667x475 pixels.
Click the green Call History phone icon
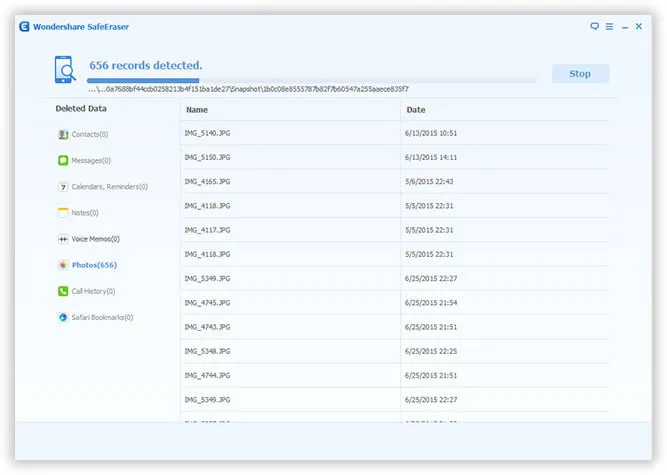[x=63, y=291]
